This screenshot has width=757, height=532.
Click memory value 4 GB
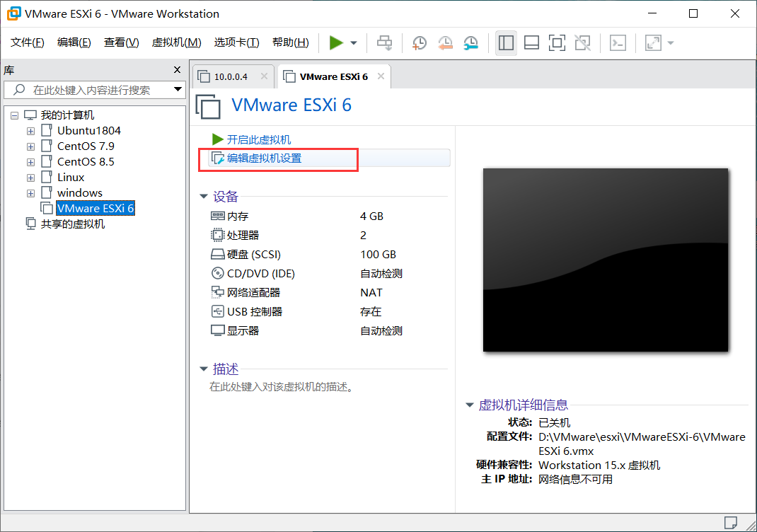point(371,216)
